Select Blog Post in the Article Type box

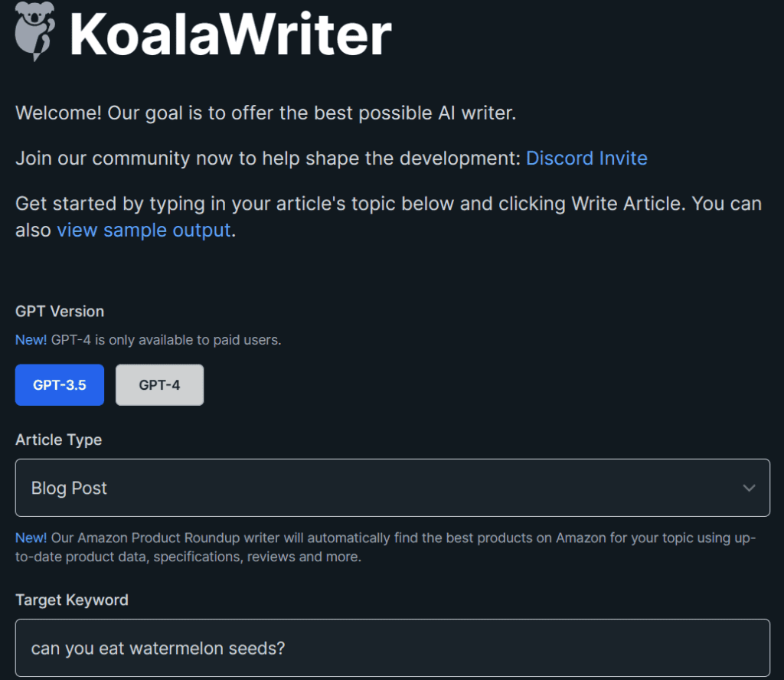click(69, 488)
